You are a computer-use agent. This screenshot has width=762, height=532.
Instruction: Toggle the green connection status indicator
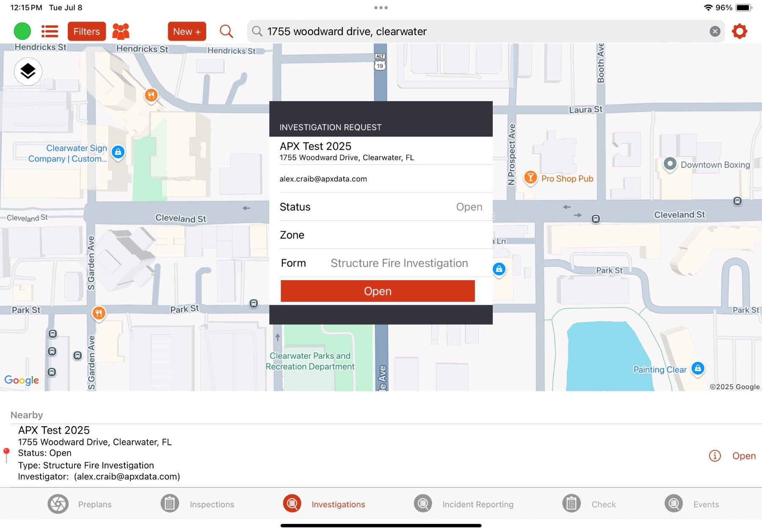[22, 31]
